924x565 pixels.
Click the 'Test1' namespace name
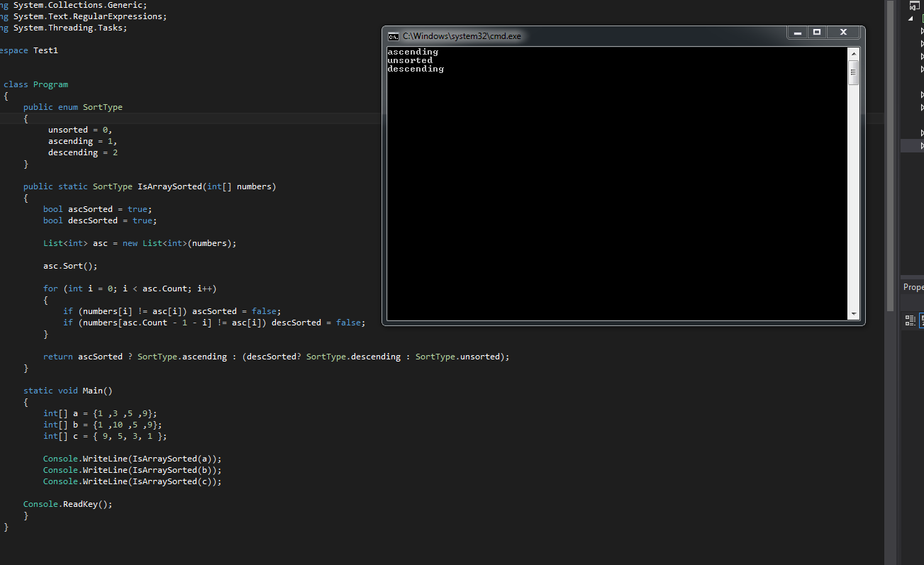click(45, 50)
